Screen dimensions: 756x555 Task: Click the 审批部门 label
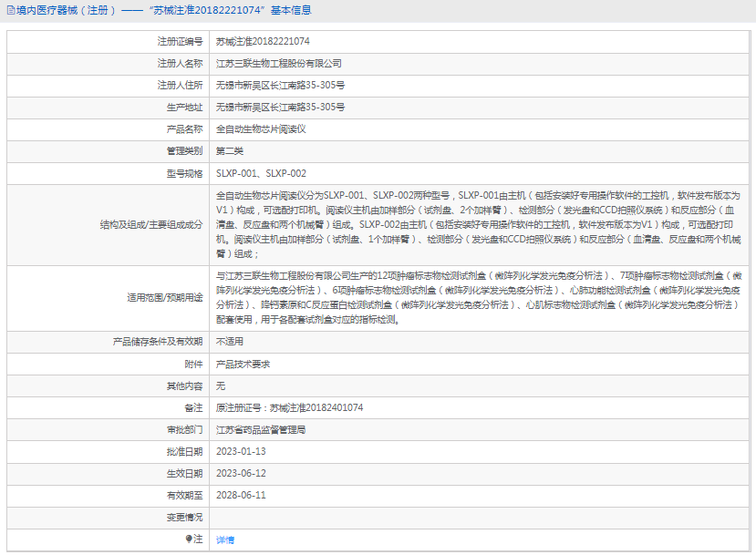pyautogui.click(x=184, y=430)
